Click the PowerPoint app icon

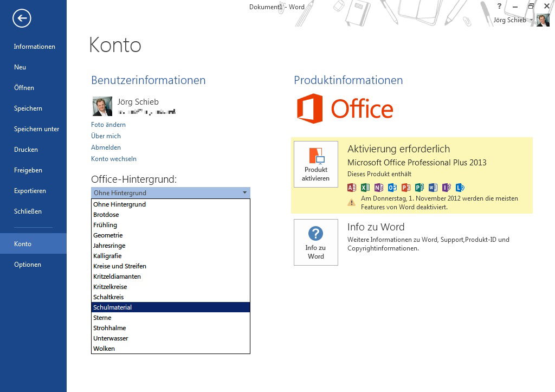(405, 187)
